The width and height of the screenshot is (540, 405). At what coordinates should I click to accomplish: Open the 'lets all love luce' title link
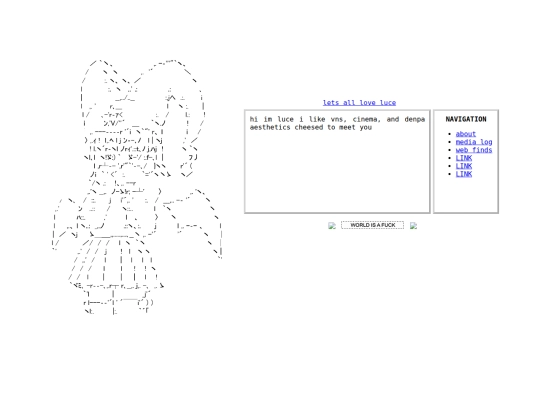coord(359,103)
